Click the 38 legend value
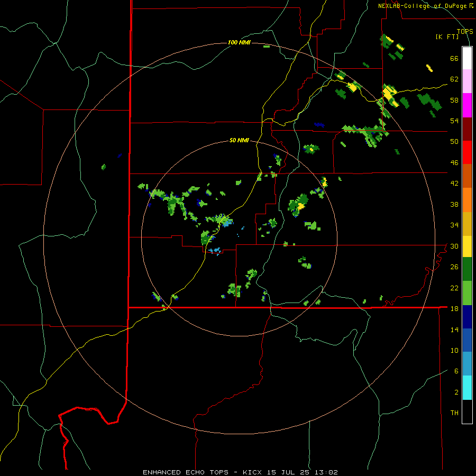476x476 pixels. click(x=454, y=204)
